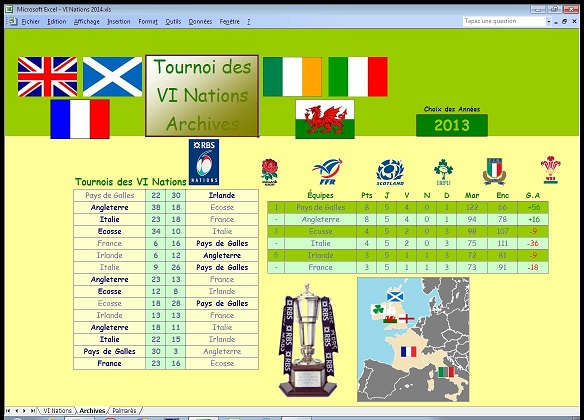This screenshot has width=584, height=420.
Task: Click the Welsh dragon flag on the map
Action: [390, 319]
